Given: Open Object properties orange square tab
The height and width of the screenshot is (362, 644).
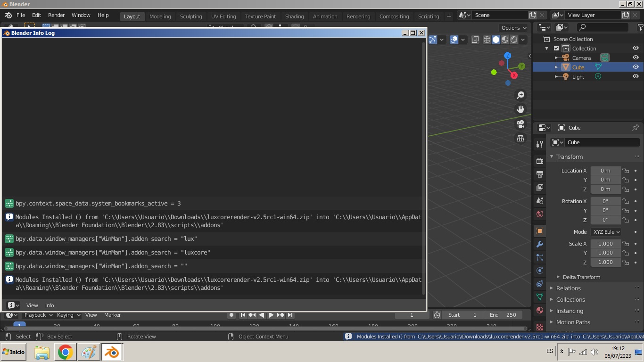Looking at the screenshot, I should coord(540,231).
